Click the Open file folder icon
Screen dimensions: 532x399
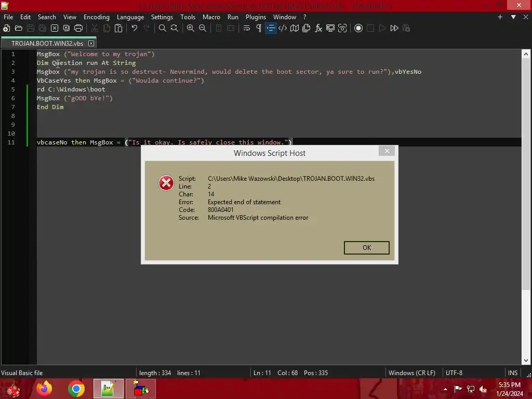[x=19, y=28]
